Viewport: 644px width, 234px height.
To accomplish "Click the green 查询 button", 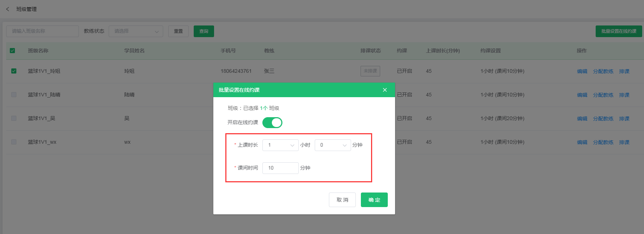I will [204, 31].
